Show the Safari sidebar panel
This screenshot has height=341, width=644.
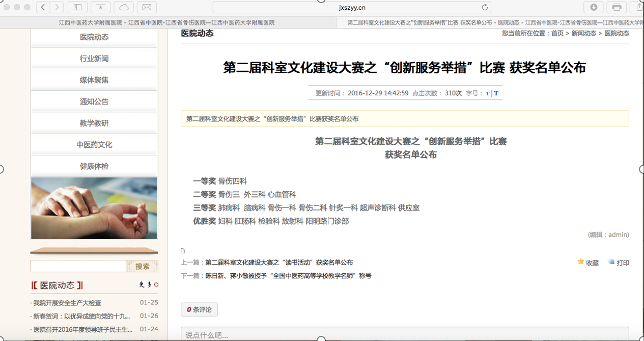pos(77,7)
